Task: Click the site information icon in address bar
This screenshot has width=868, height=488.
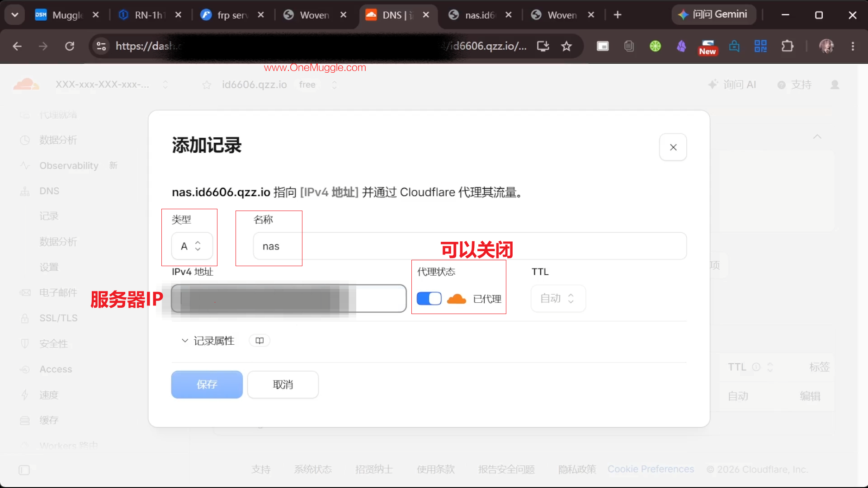Action: [x=101, y=46]
